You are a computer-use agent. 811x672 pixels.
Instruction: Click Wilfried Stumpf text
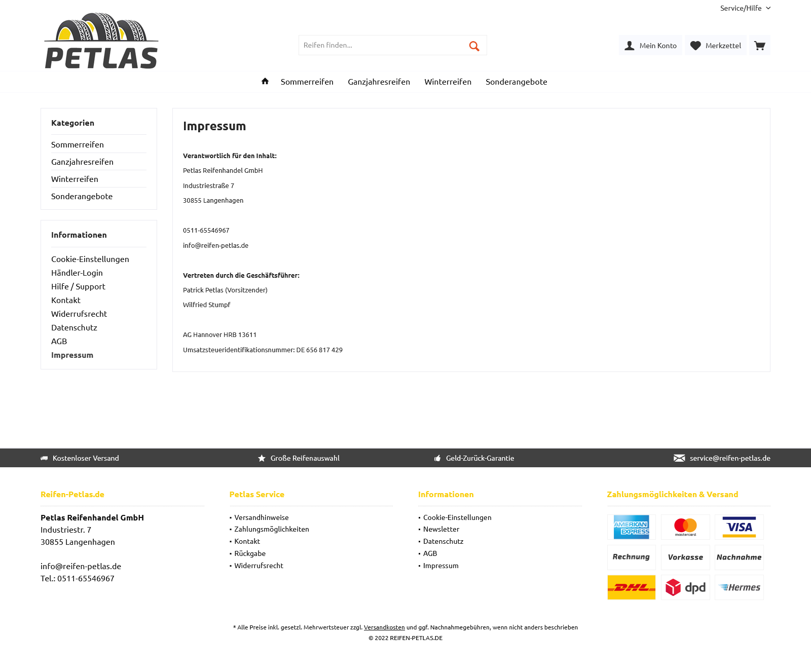pyautogui.click(x=206, y=305)
